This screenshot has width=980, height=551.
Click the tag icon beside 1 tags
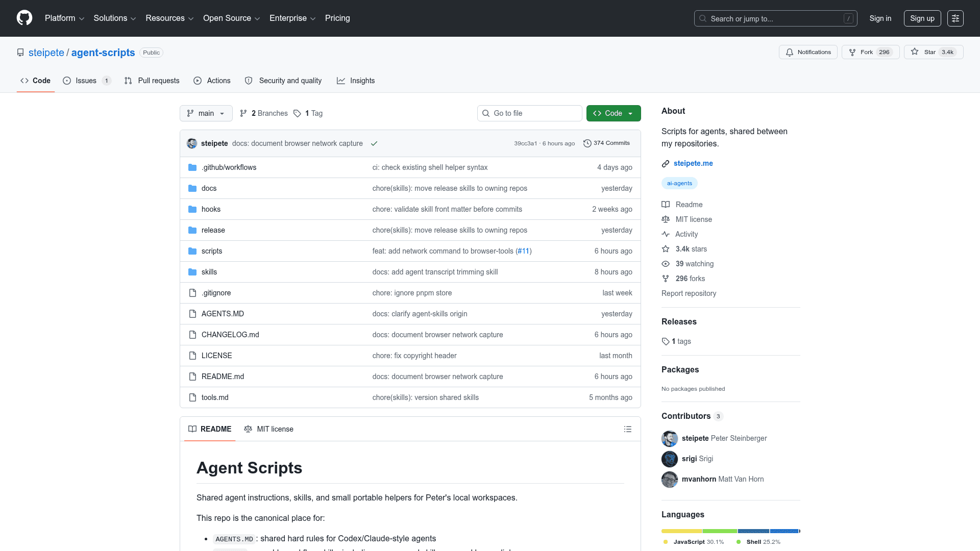pos(666,341)
